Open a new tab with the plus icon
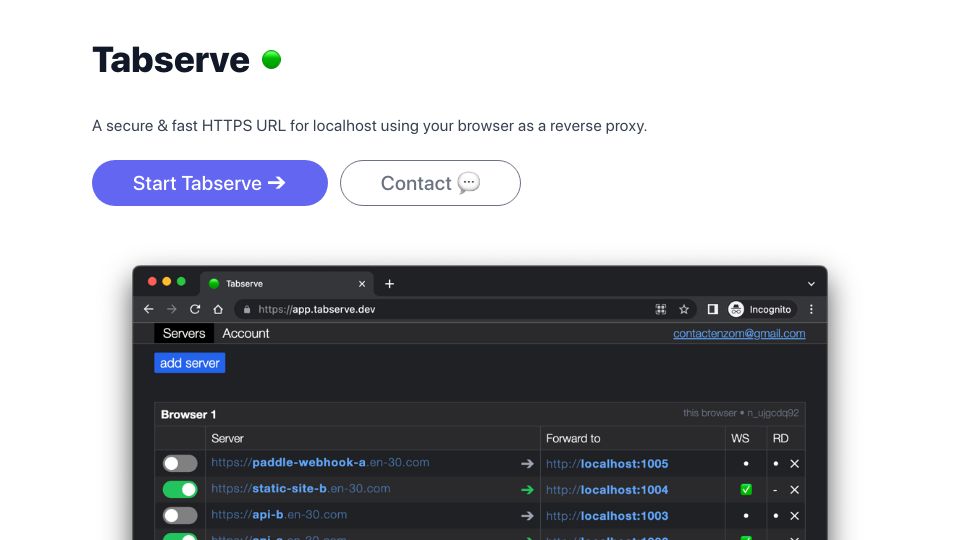This screenshot has height=540, width=960. coord(389,283)
